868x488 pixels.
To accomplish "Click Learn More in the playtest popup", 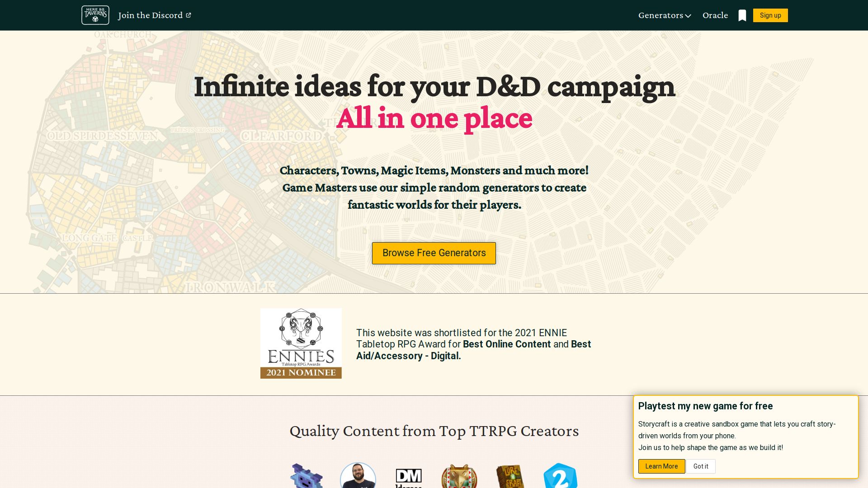I will click(661, 466).
